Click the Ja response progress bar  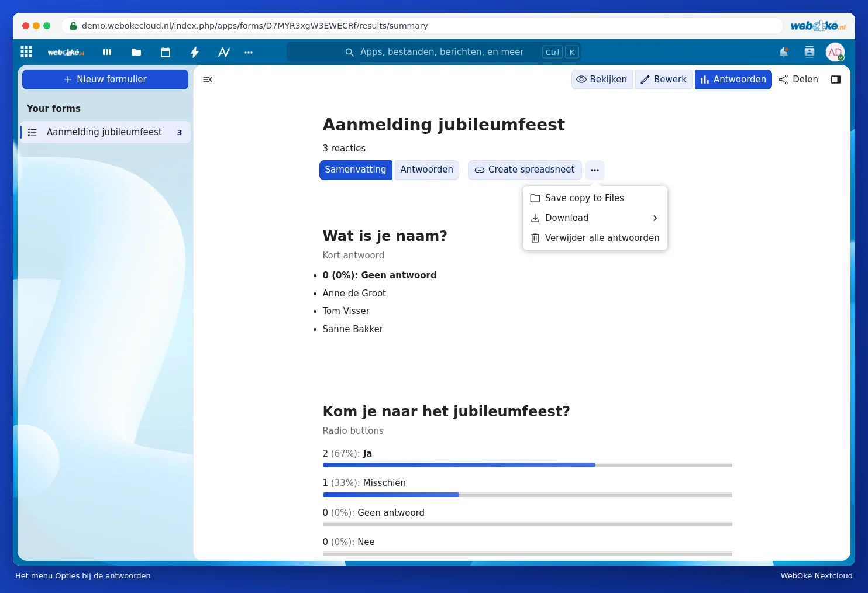[527, 465]
